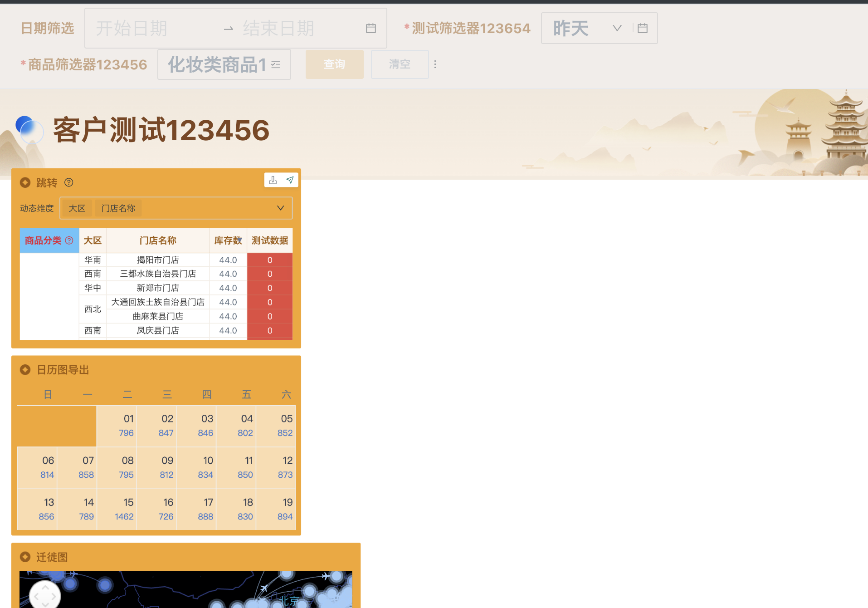Screen dimensions: 868x608
Task: Open the calendar icon in the date filter
Action: [371, 28]
